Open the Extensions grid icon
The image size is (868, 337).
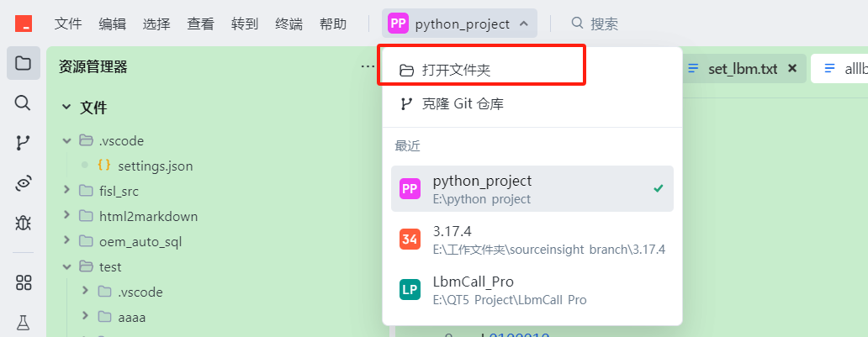point(23,282)
